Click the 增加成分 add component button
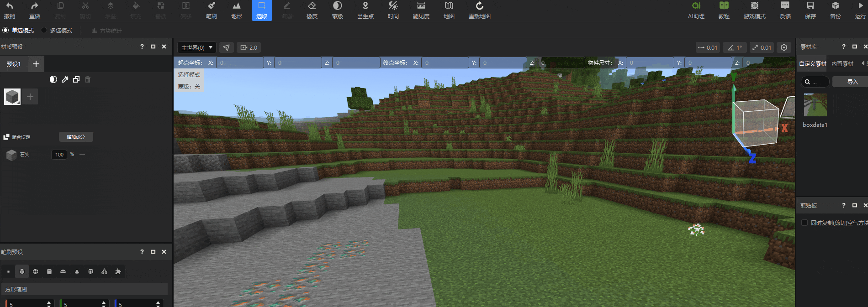The image size is (868, 307). [76, 137]
